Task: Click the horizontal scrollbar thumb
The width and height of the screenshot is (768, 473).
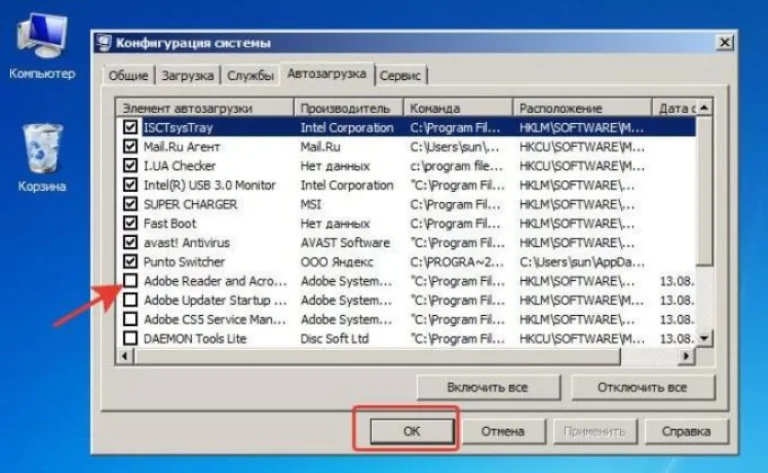Action: (x=377, y=356)
